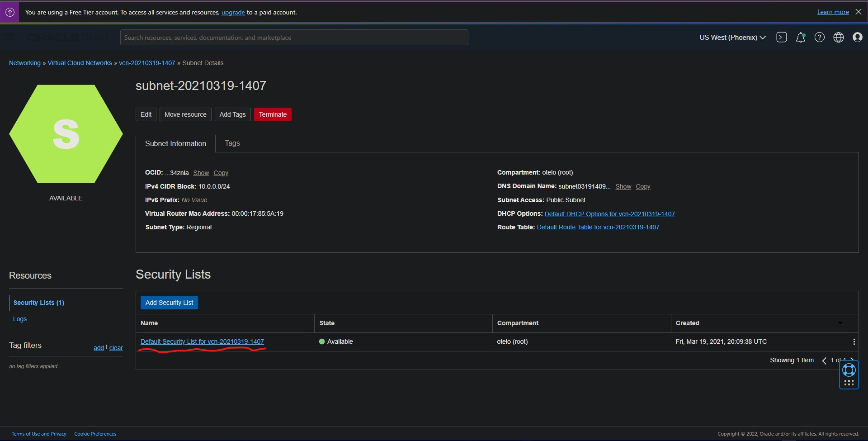
Task: Click the upgrade link in banner
Action: 233,12
